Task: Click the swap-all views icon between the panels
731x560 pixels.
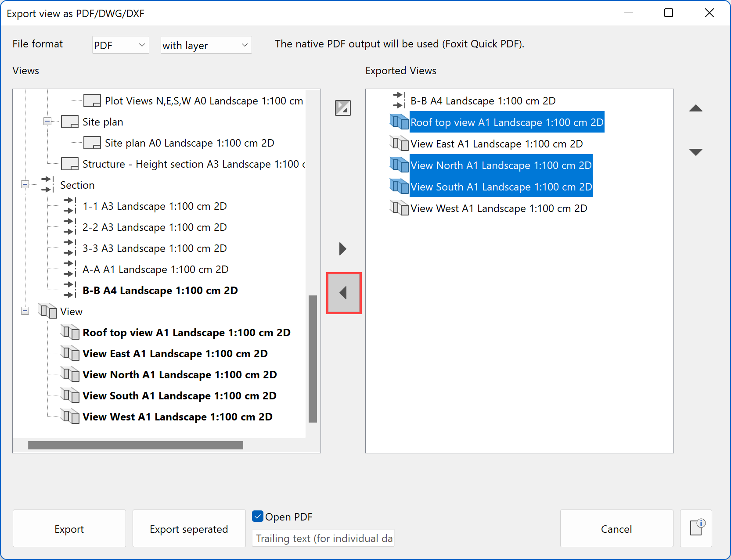Action: 343,108
